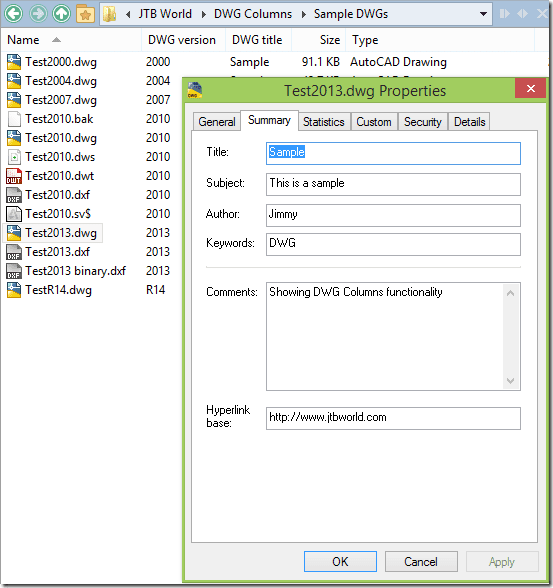Click the Test2010.dws file icon
This screenshot has width=553, height=588.
pyautogui.click(x=14, y=157)
